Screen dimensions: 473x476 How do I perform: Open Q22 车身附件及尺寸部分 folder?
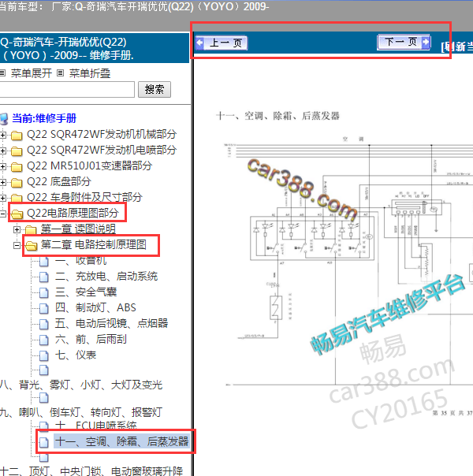click(84, 197)
